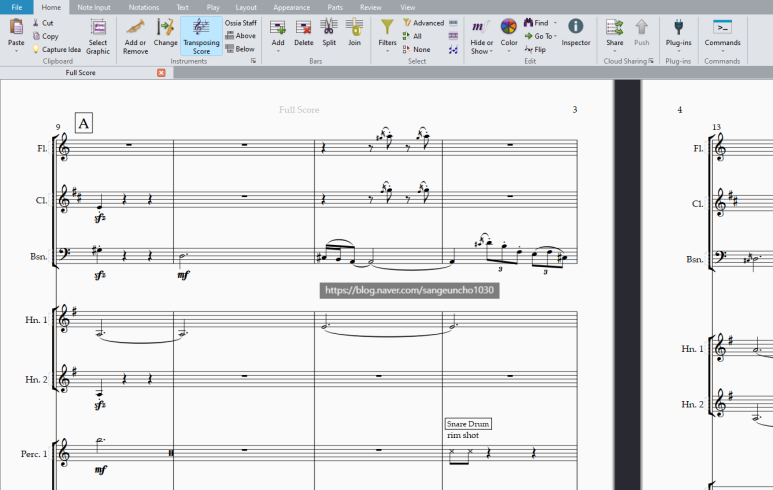Open the Color wheel picker
Viewport: 773px width, 490px height.
[x=509, y=27]
